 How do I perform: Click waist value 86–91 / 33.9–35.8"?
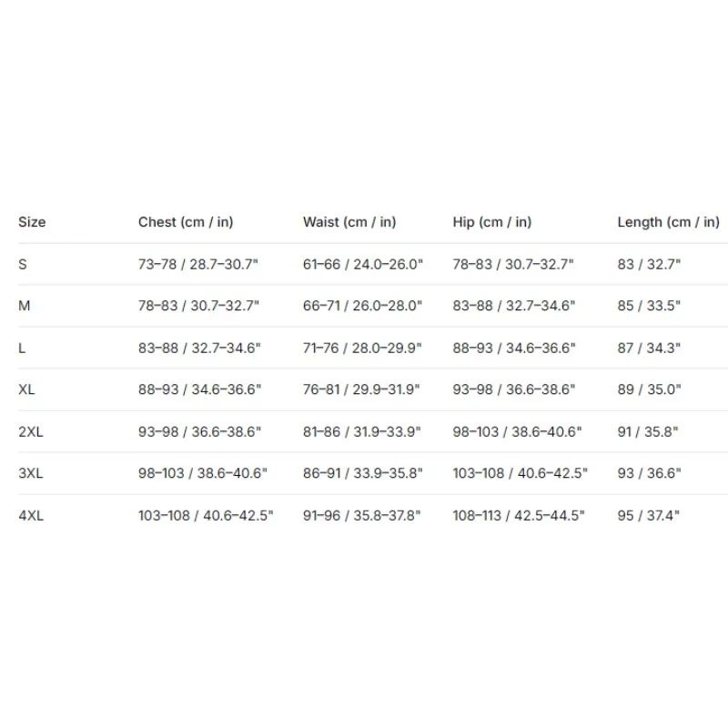point(363,473)
